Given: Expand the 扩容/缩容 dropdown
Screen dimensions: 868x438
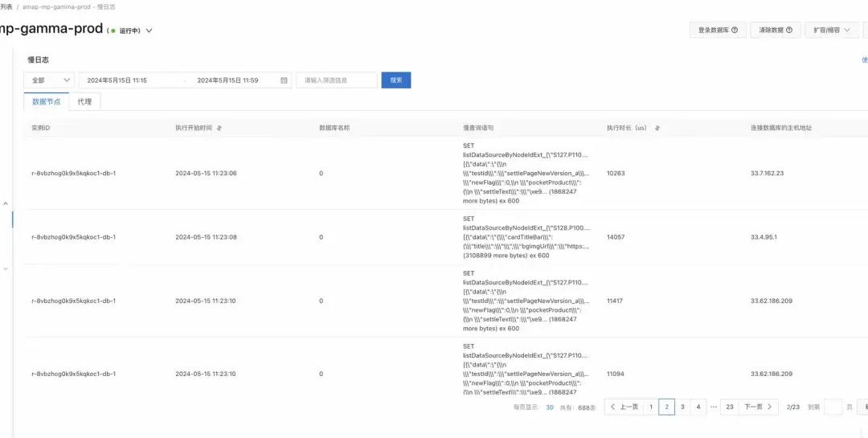Looking at the screenshot, I should coord(832,31).
